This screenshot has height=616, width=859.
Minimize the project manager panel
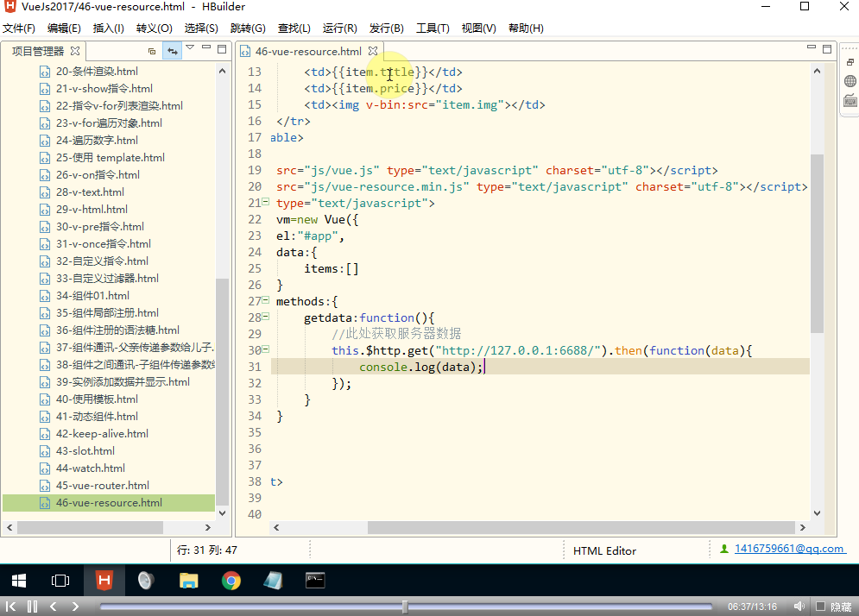click(x=206, y=47)
